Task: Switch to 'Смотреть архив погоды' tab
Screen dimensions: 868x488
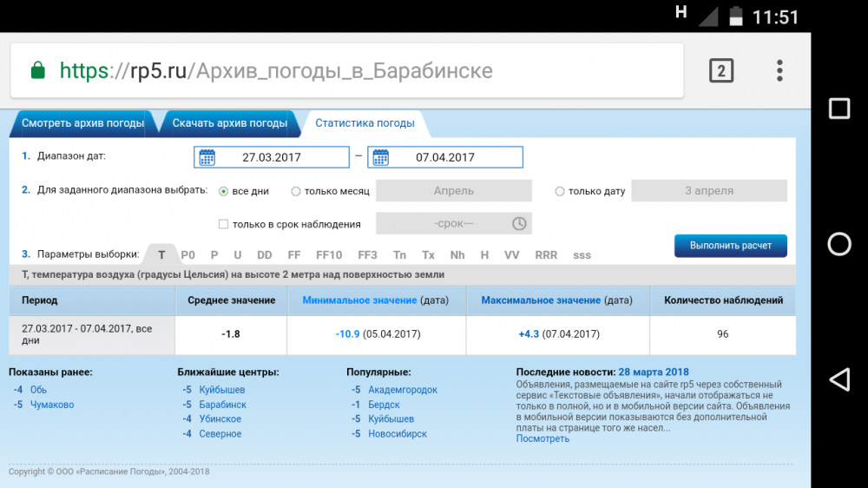Action: 82,123
